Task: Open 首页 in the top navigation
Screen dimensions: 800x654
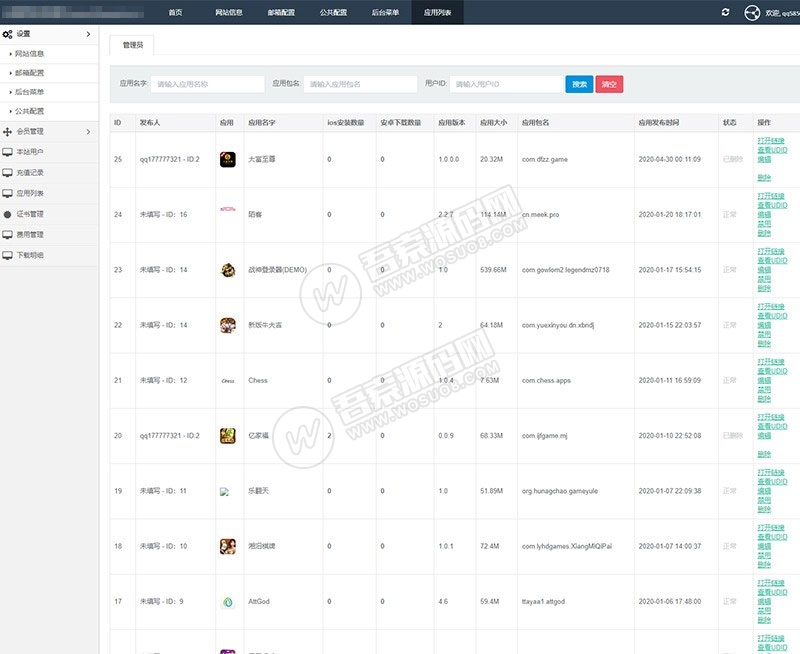Action: [175, 12]
